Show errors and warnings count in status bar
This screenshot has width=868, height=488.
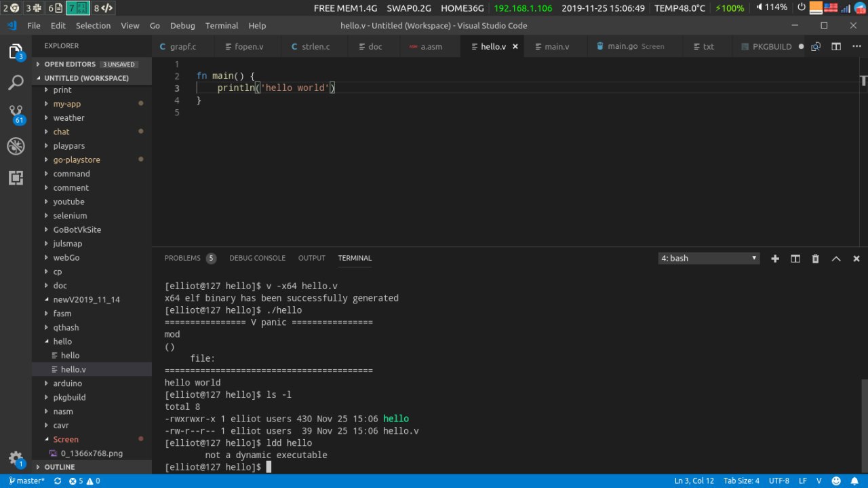(84, 481)
